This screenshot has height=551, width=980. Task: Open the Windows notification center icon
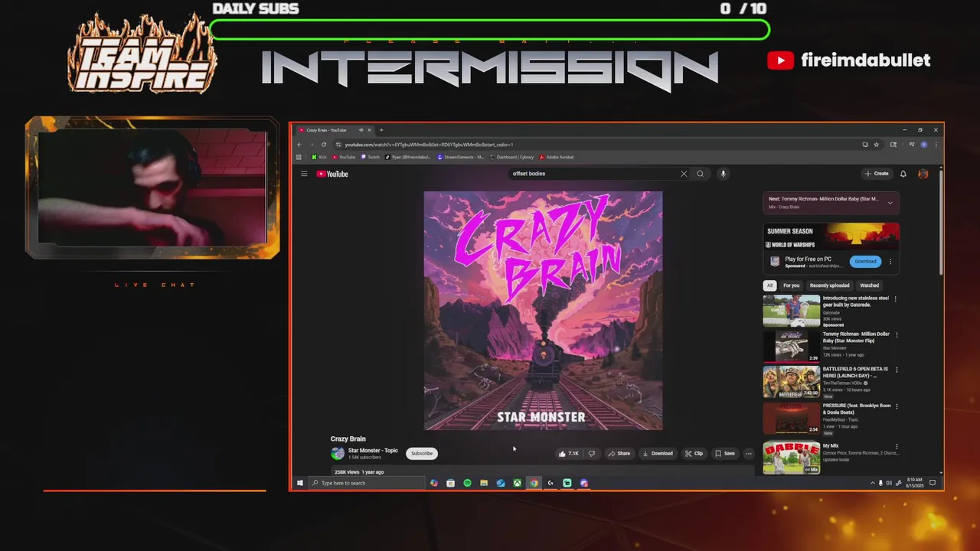coord(933,483)
